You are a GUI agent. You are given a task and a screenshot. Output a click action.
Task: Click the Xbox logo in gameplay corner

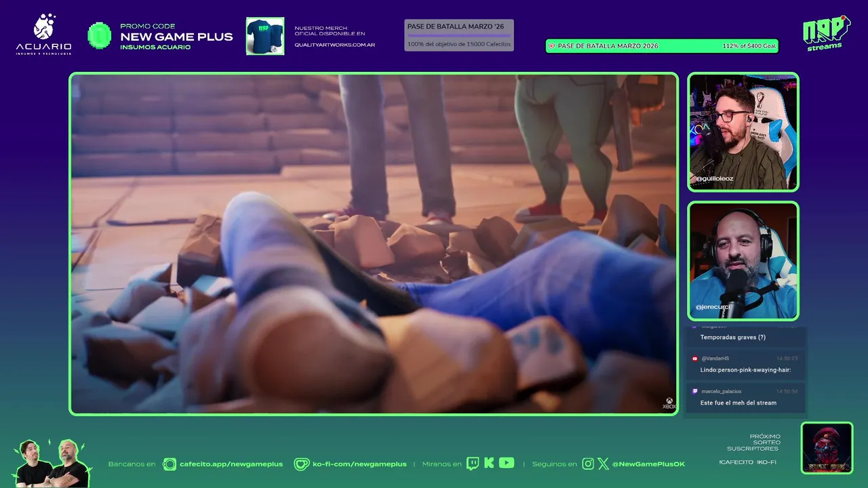(669, 403)
